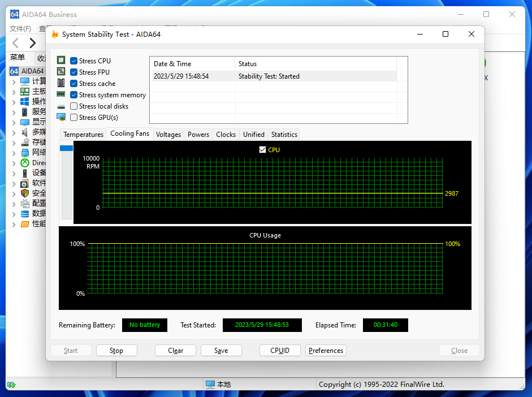Select the AIDA64 root tree icon
532x397 pixels.
pos(14,71)
